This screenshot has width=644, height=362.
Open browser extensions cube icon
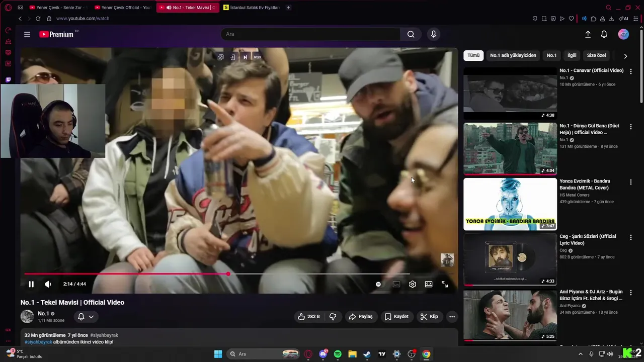point(594,19)
